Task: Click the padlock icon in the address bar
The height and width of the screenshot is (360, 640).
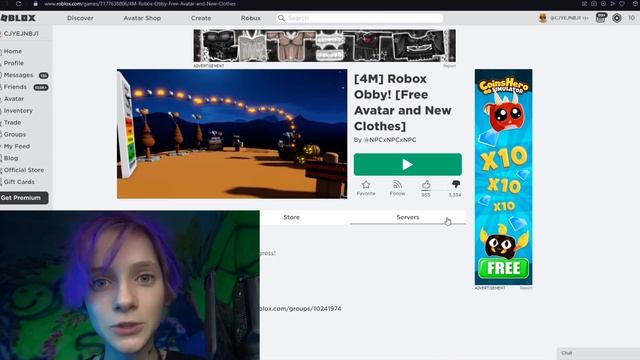Action: [x=36, y=4]
